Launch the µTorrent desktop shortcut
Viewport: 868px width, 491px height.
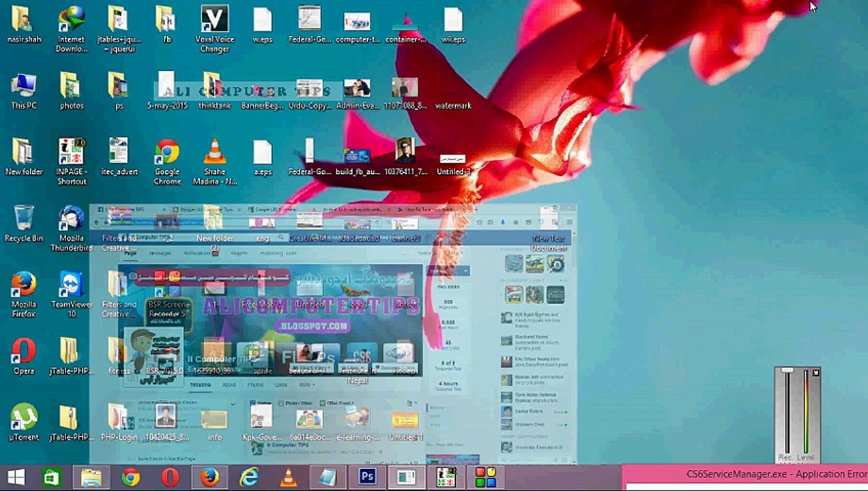[x=23, y=422]
